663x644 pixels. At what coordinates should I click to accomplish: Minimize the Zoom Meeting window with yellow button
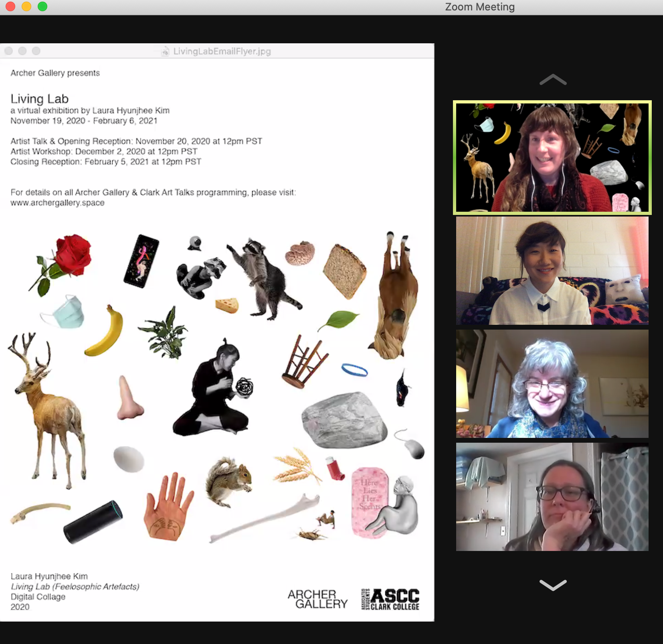(26, 6)
